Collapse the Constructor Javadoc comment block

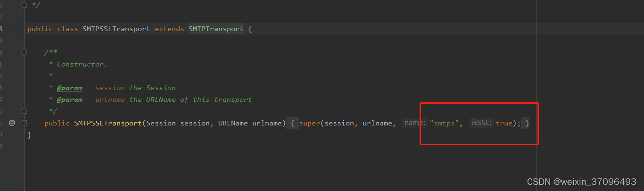coord(24,52)
